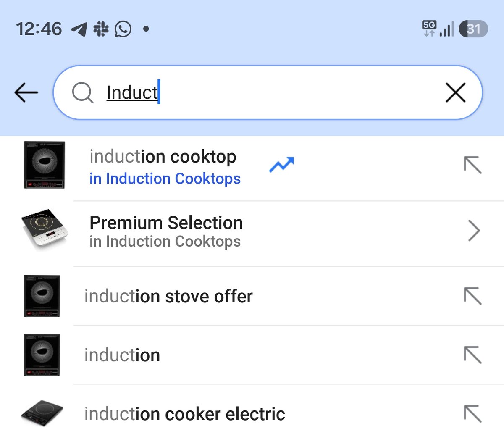Tap the blue trending arrow icon

click(281, 164)
